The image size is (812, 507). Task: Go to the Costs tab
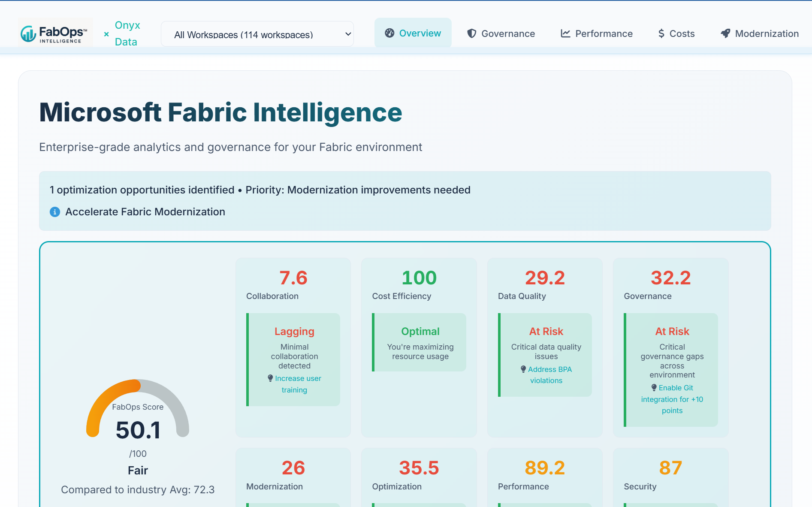[676, 33]
